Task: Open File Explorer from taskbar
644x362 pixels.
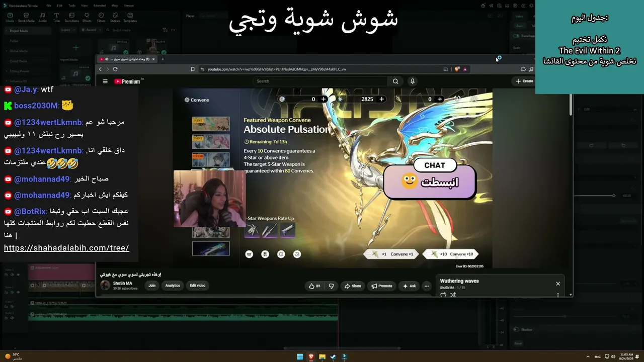Action: pyautogui.click(x=322, y=357)
